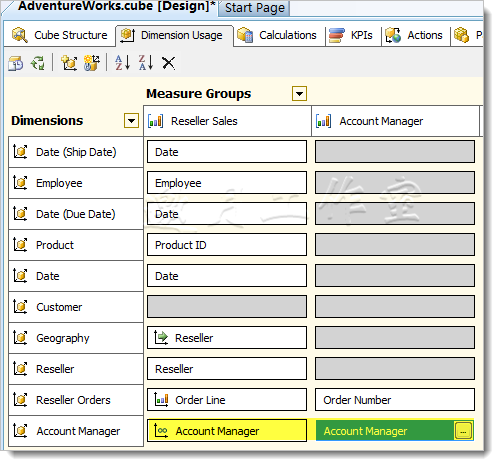Select the Reseller Sales column header
Viewport: 499px width, 466px height.
[228, 121]
